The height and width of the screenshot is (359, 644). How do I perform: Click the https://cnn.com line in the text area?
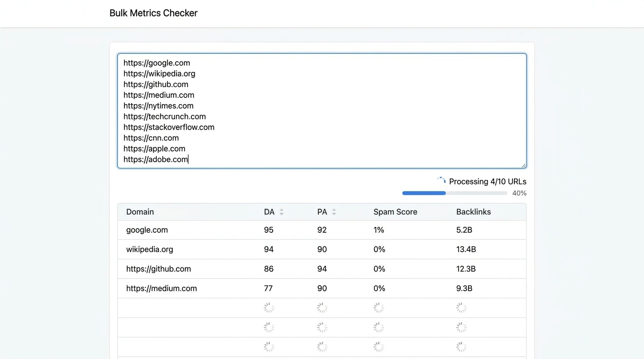(151, 138)
